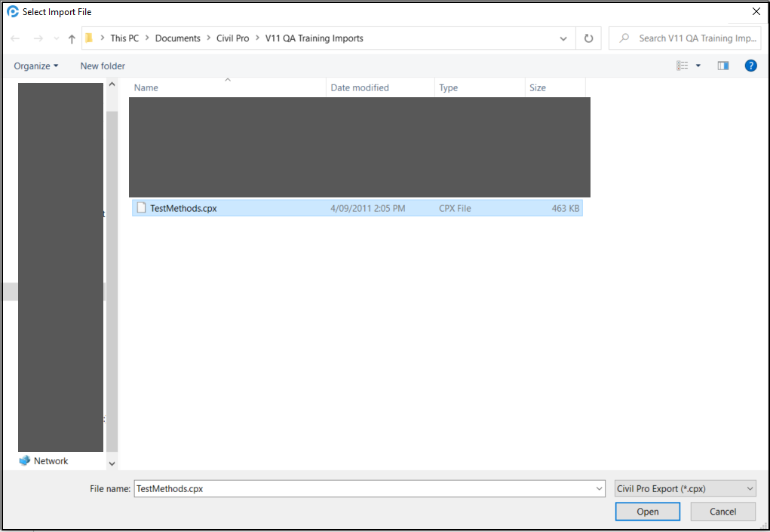Click the TestMethods.cpx file icon

141,208
